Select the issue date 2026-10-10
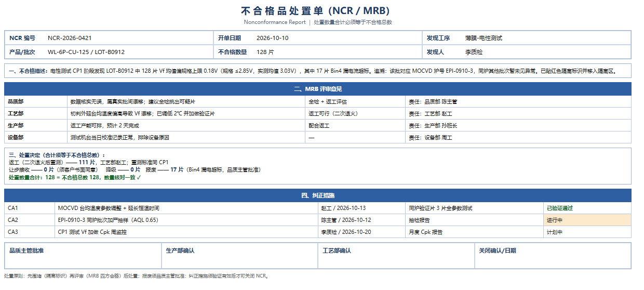Viewport: 644px width, 290px height. 272,38
